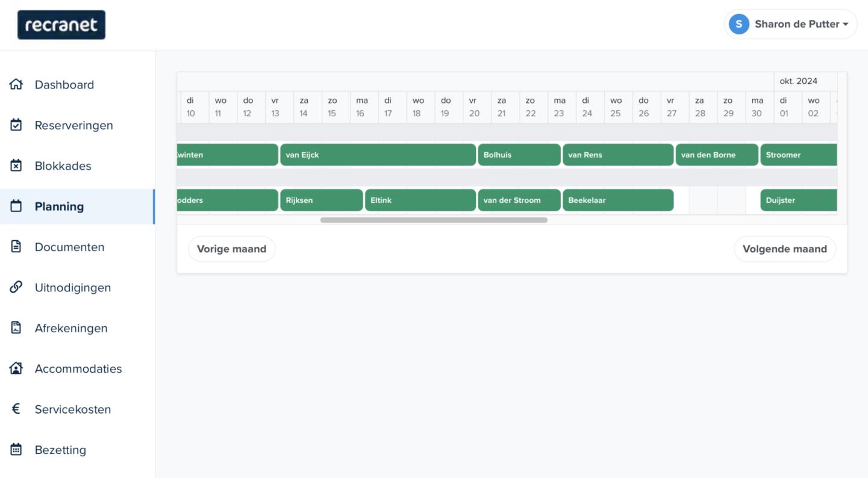The width and height of the screenshot is (868, 478).
Task: Click the Afrekeningen invoice icon
Action: pos(16,328)
